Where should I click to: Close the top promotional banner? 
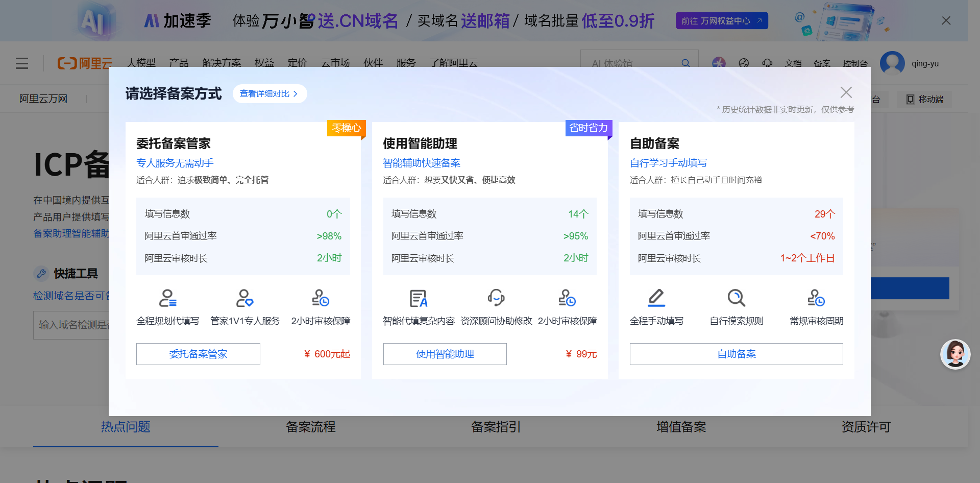946,20
